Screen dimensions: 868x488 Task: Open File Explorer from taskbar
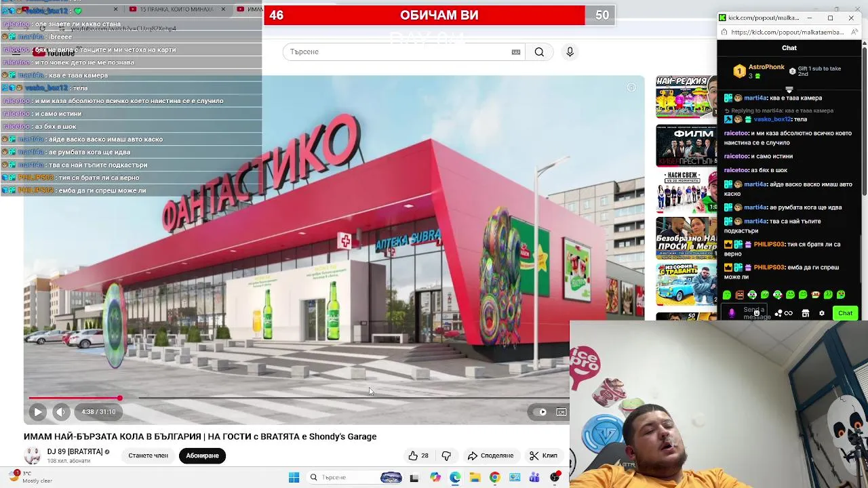coord(475,477)
